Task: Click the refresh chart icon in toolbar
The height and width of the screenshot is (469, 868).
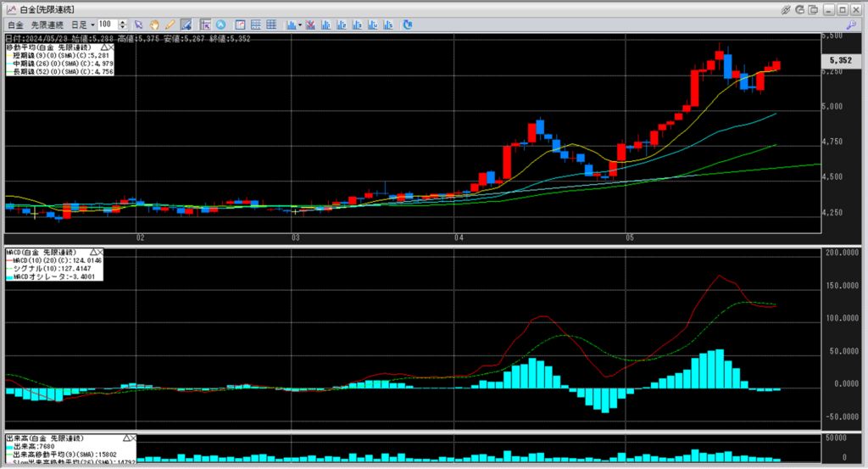Action: [x=408, y=25]
